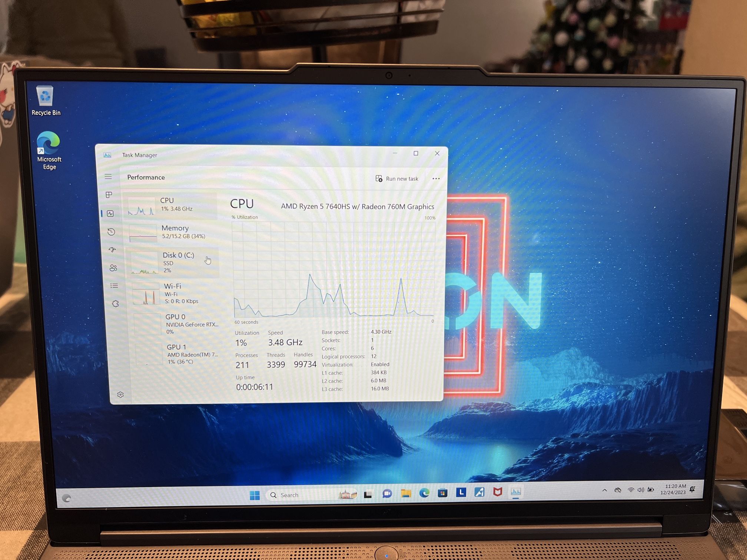Select the Performance sidebar icon
747x560 pixels.
[110, 214]
